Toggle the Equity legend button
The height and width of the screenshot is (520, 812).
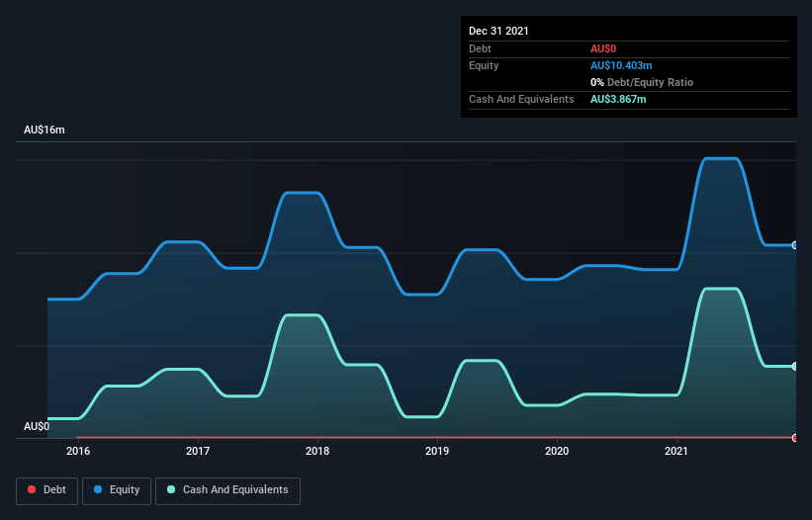(117, 490)
